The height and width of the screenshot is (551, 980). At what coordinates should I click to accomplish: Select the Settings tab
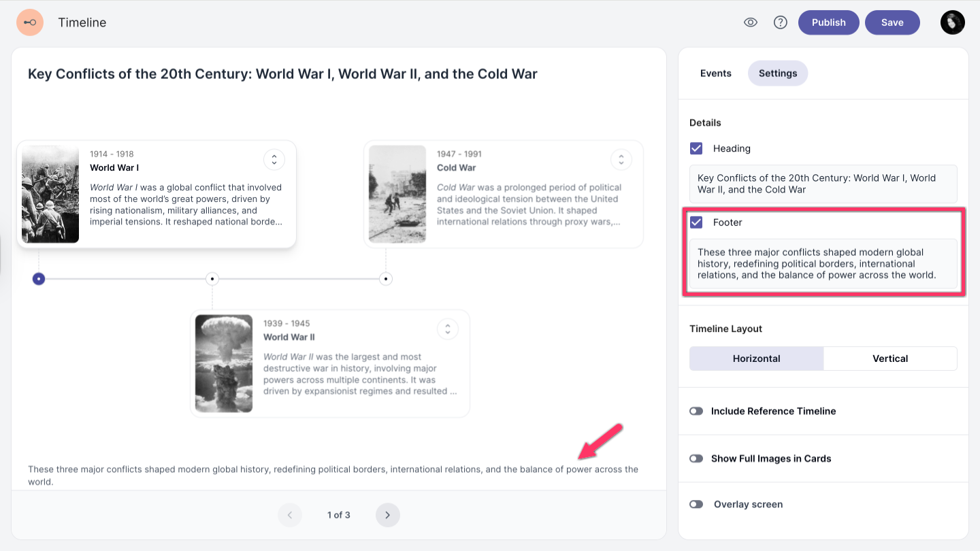click(777, 73)
